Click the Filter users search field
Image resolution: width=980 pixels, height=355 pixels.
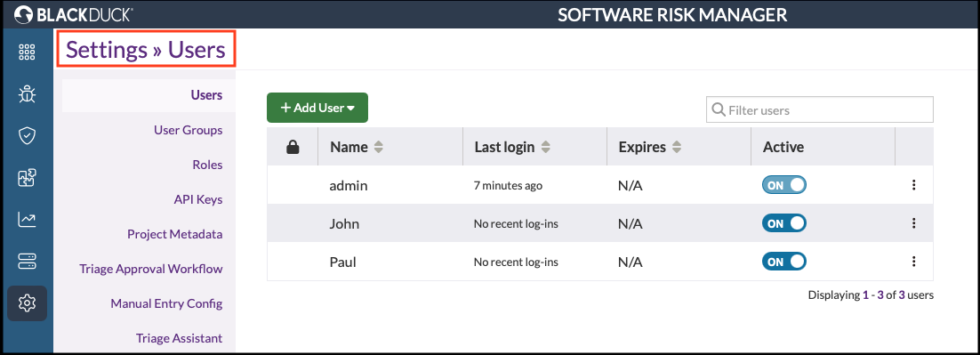tap(819, 110)
